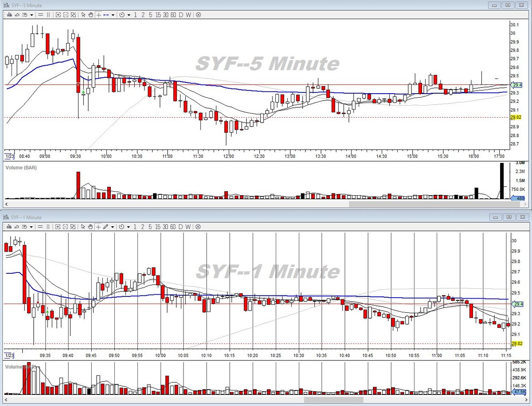The image size is (532, 406).
Task: Open the chart style dropdown arrow in the 5 Minute toolbar
Action: (x=31, y=15)
